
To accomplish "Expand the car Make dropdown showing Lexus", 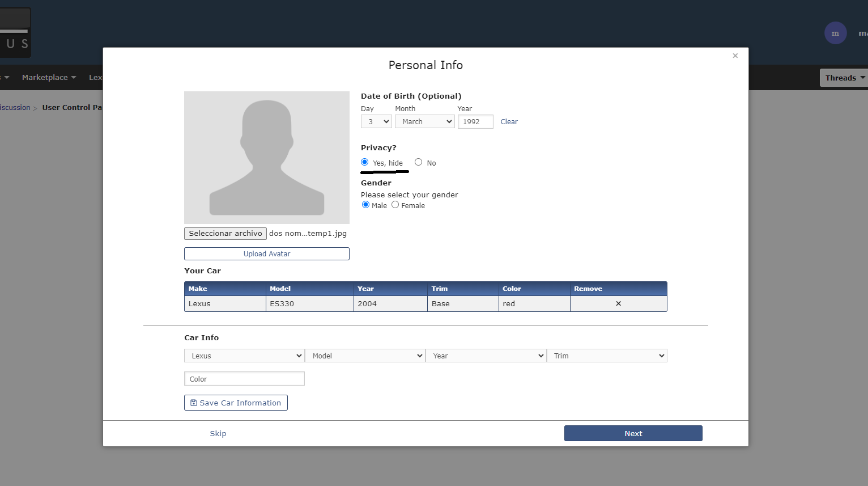I will (244, 356).
